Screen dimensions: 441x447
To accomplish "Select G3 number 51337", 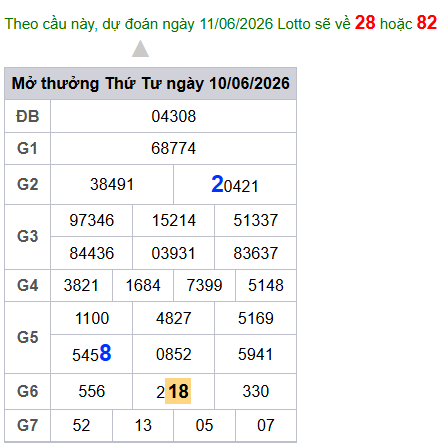I will pos(255,220).
